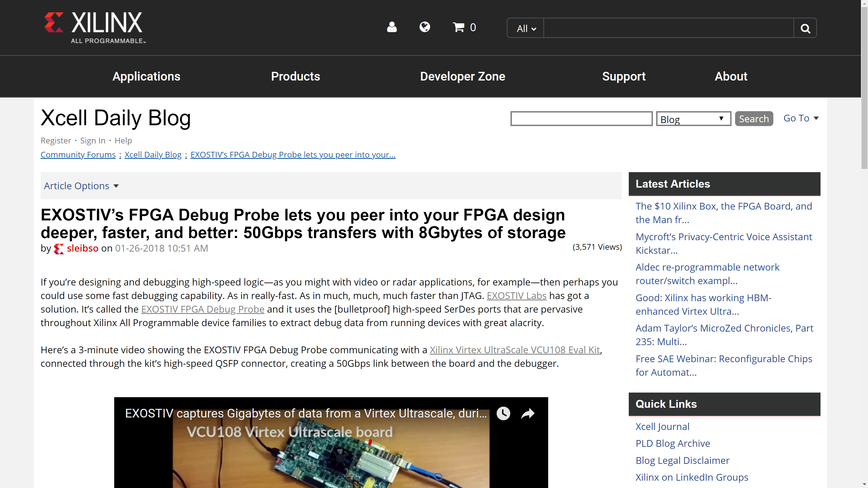Click the Xilinx avatar beside sleibso

(x=59, y=249)
